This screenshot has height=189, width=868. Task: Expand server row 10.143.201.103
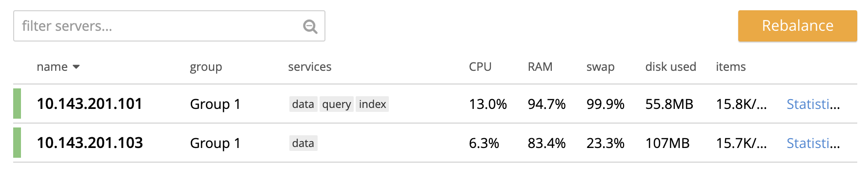tap(435, 143)
